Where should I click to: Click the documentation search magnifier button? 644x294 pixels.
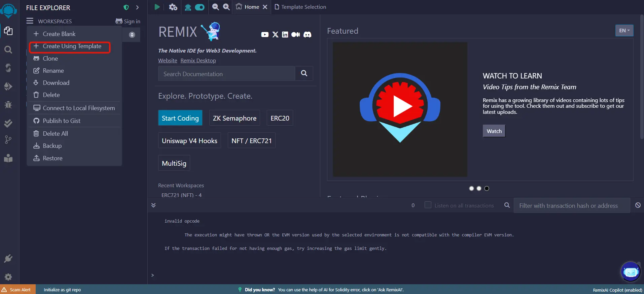tap(304, 73)
